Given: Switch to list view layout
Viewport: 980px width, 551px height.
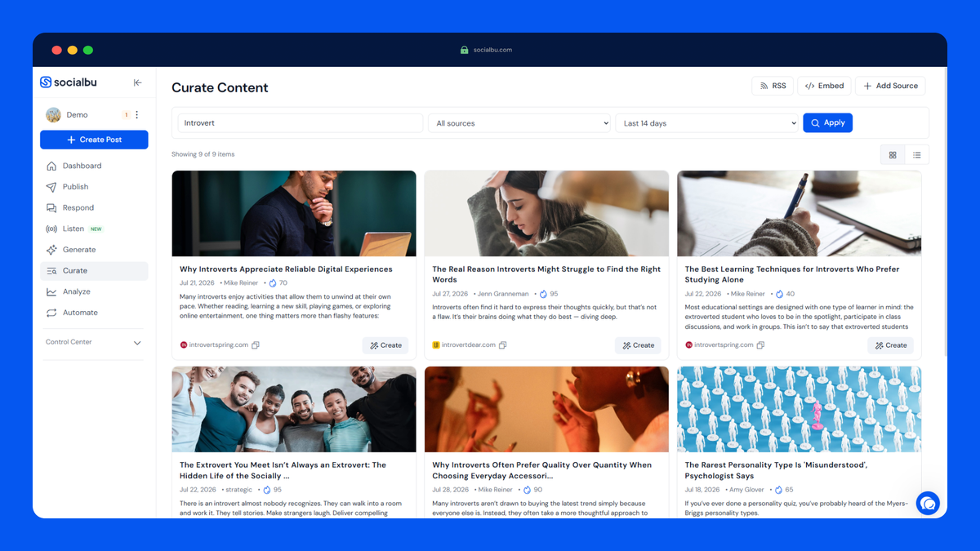Looking at the screenshot, I should point(917,155).
